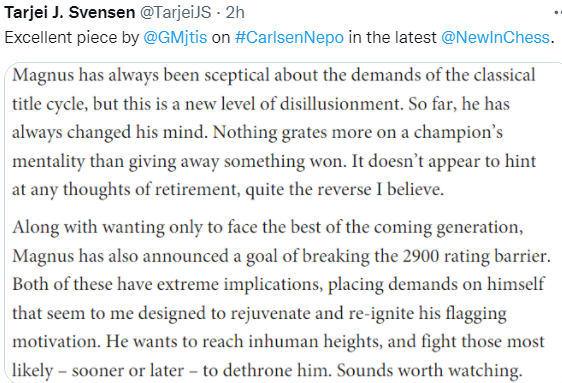Image resolution: width=562 pixels, height=383 pixels.
Task: Click the word 'champion's' in the excerpt
Action: coord(458,133)
